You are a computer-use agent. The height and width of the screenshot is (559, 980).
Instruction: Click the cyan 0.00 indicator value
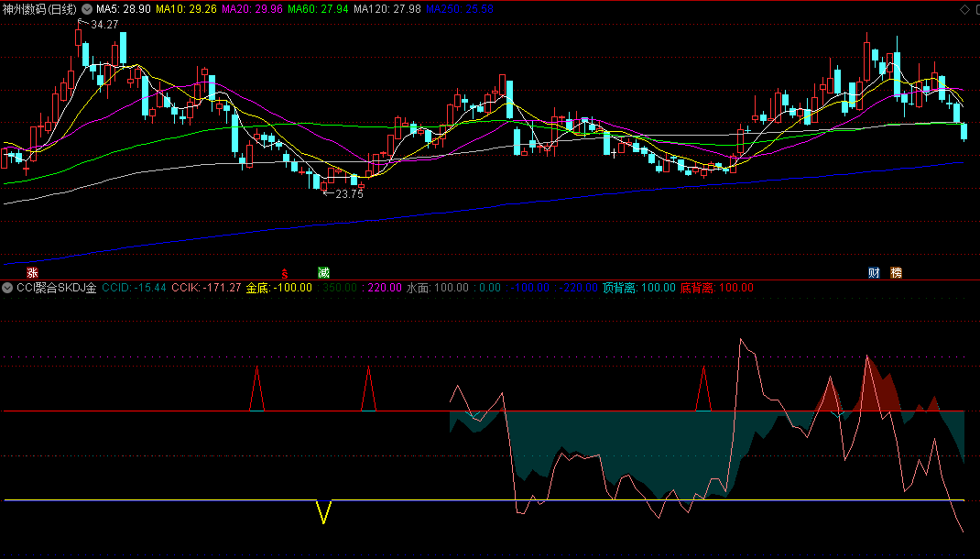click(x=490, y=288)
